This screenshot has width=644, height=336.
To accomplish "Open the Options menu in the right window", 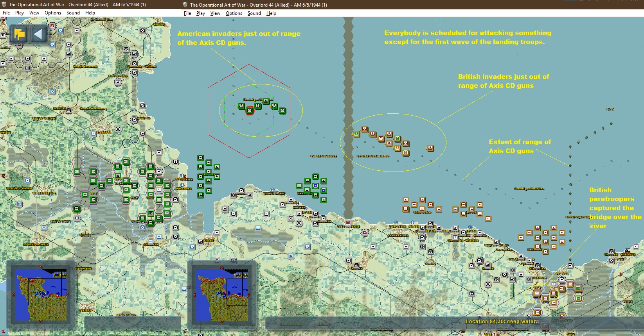I will [234, 13].
